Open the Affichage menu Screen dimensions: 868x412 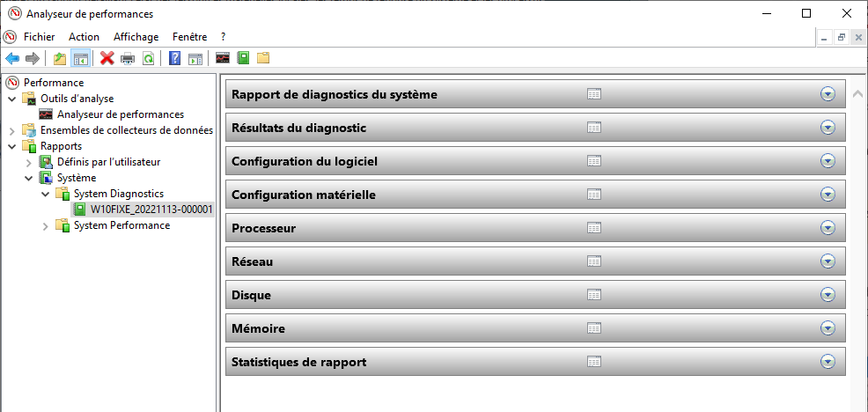(x=136, y=37)
